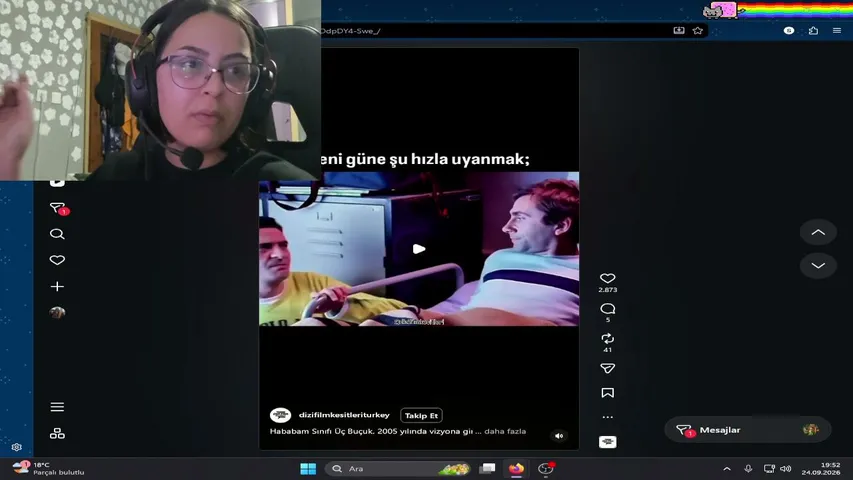Screen dimensions: 853x480
Task: Open dizifilmkesitleriturkey profile link
Action: click(x=344, y=415)
